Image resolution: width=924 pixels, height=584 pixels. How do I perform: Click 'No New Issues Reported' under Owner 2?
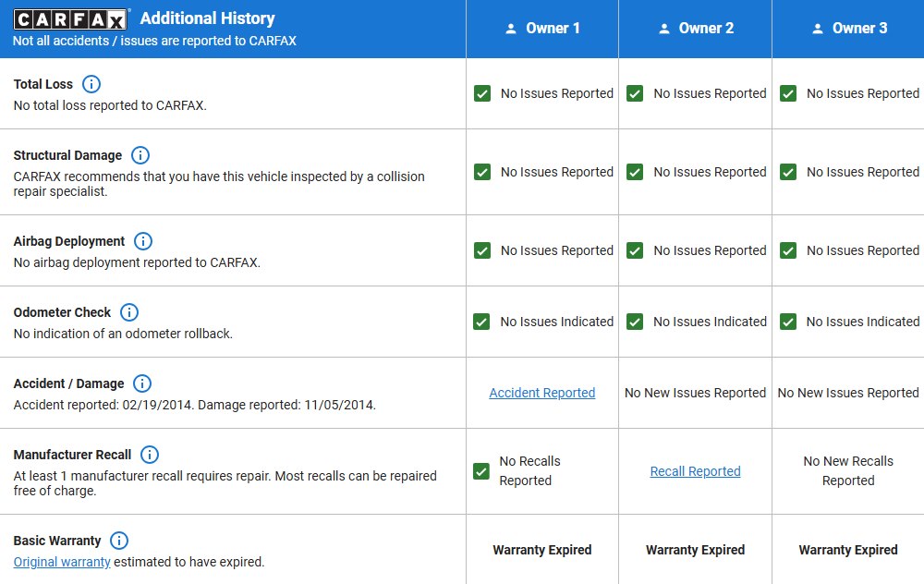(696, 393)
